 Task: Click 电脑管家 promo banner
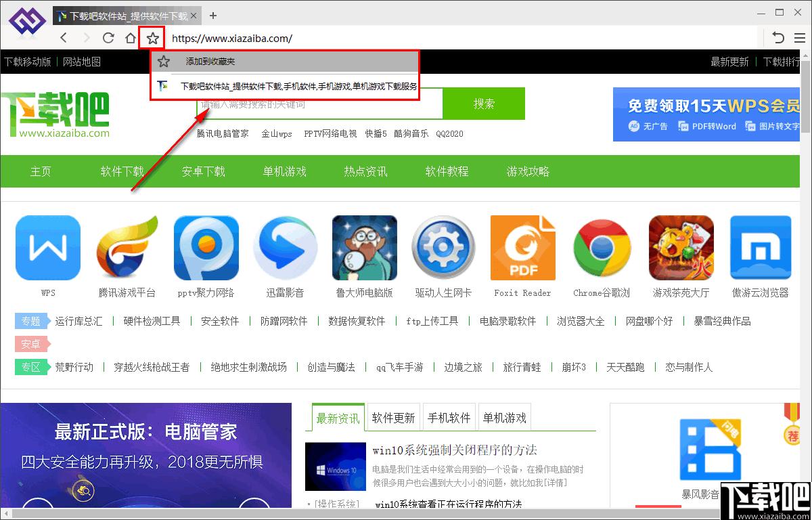146,456
